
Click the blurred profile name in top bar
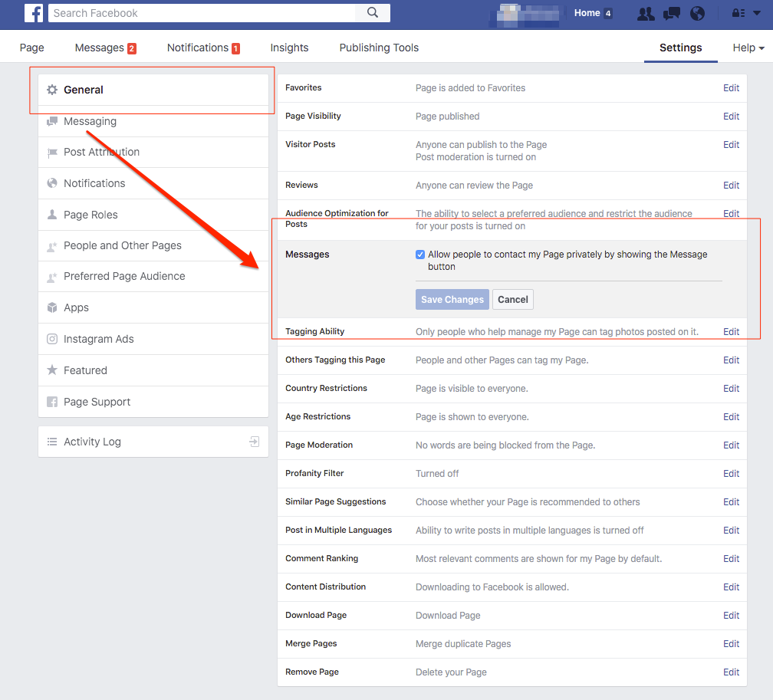click(528, 15)
